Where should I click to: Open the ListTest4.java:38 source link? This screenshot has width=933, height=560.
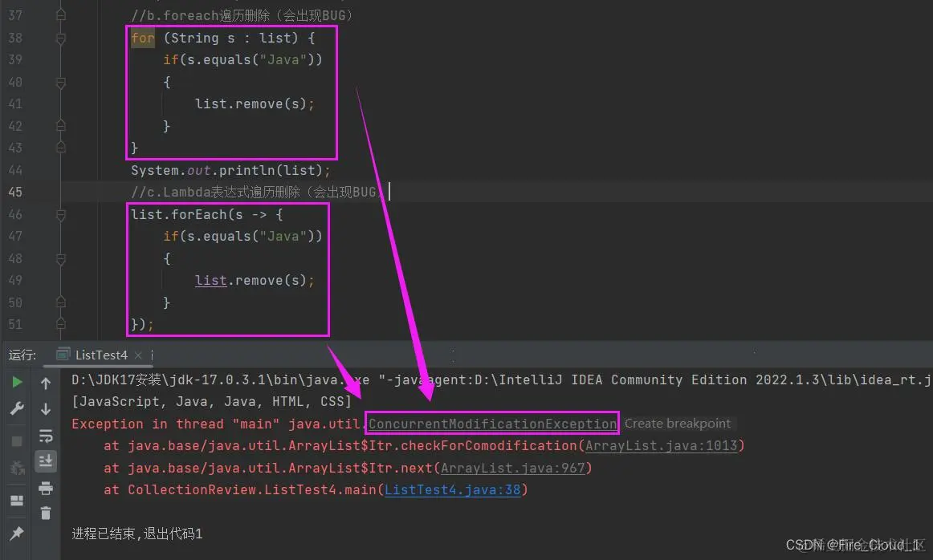453,489
